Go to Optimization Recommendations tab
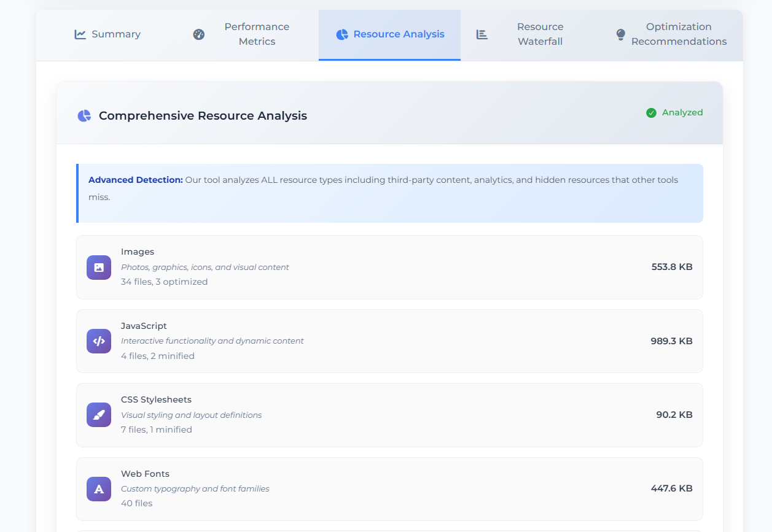This screenshot has height=532, width=772. [673, 34]
